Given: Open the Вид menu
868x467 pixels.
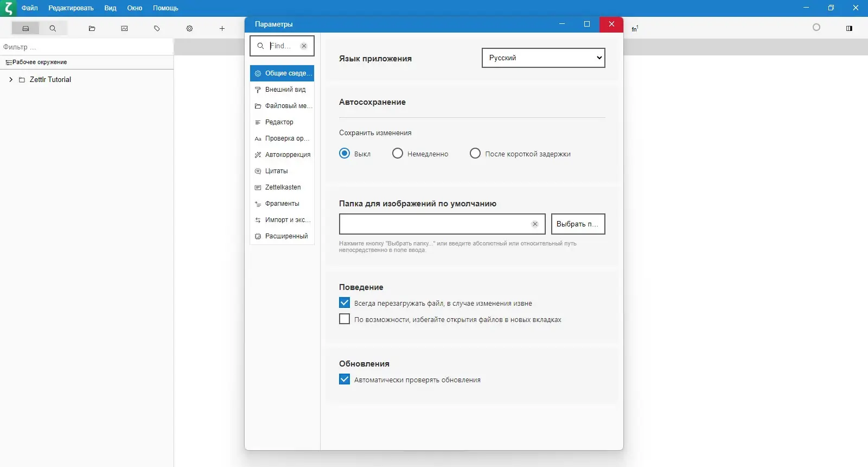Looking at the screenshot, I should [x=110, y=8].
